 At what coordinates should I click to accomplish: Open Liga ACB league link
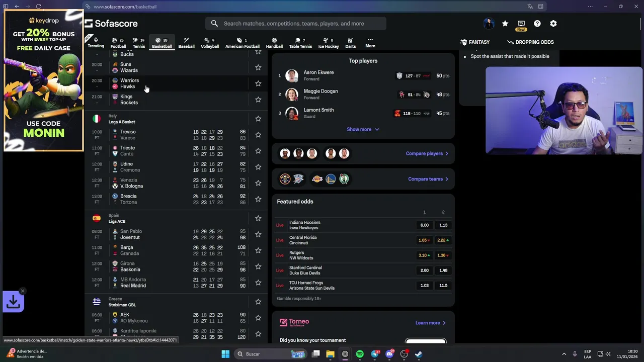click(117, 221)
